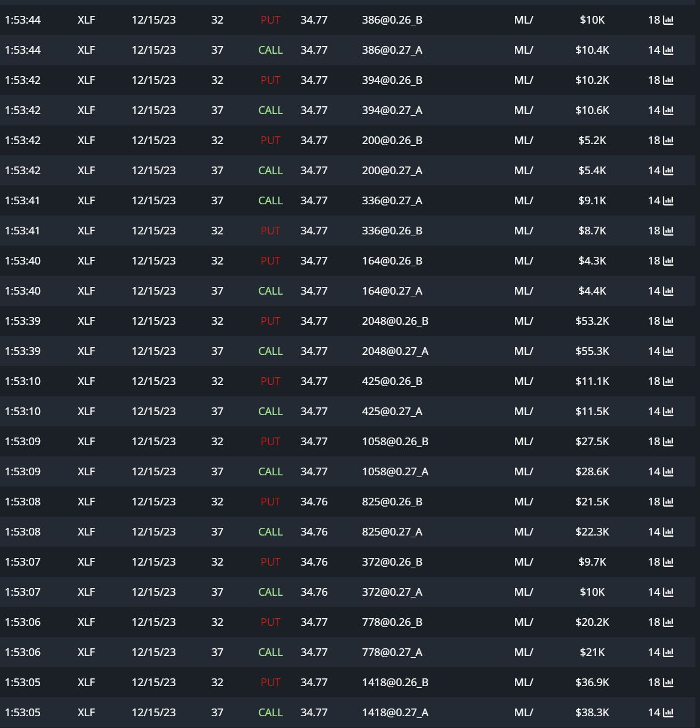Viewport: 700px width, 728px height.
Task: Open chart icon in the 778@0.27_A row
Action: [668, 652]
